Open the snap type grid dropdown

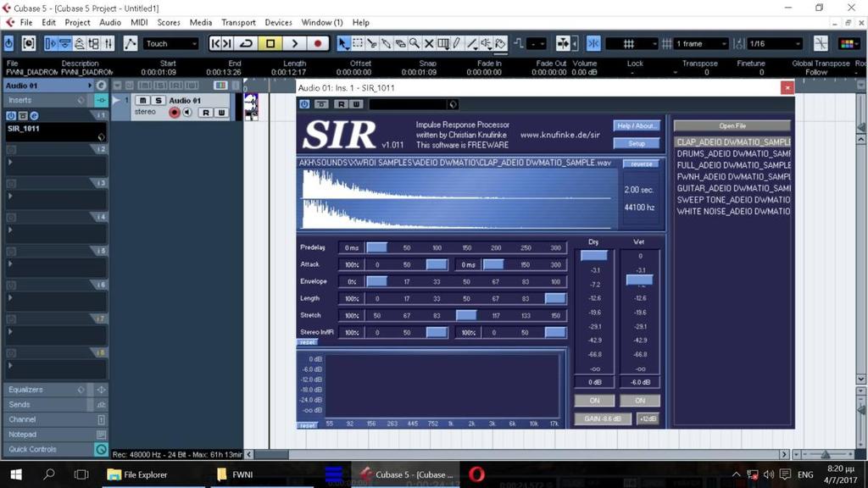(x=632, y=44)
